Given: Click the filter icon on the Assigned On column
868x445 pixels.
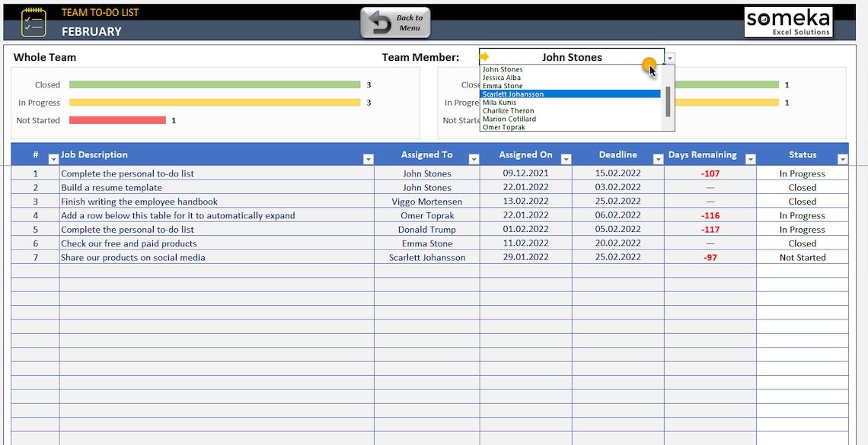Looking at the screenshot, I should [x=566, y=158].
